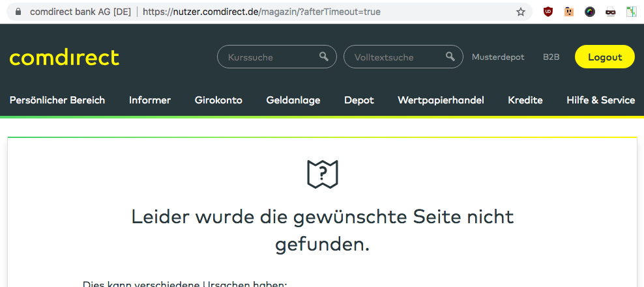Click the magnifier in Volltextsuche field
This screenshot has width=644, height=287.
pos(450,57)
